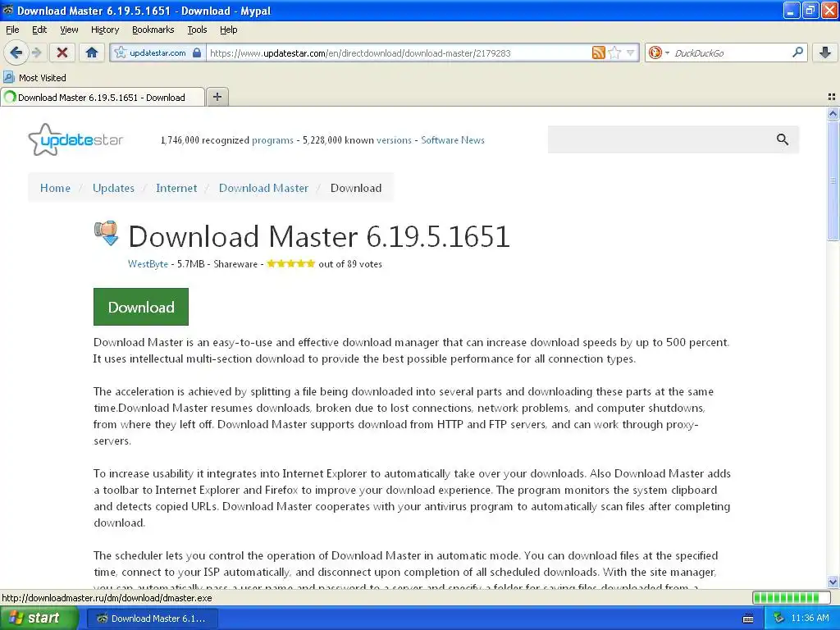Click the 'Download' breadcrumb current page text
The height and width of the screenshot is (630, 840).
click(x=356, y=188)
